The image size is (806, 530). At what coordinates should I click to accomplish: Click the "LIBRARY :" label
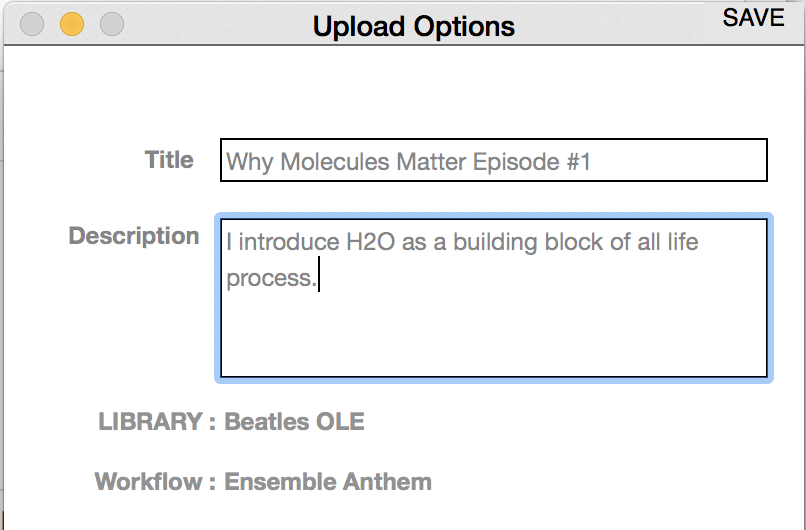tap(157, 421)
